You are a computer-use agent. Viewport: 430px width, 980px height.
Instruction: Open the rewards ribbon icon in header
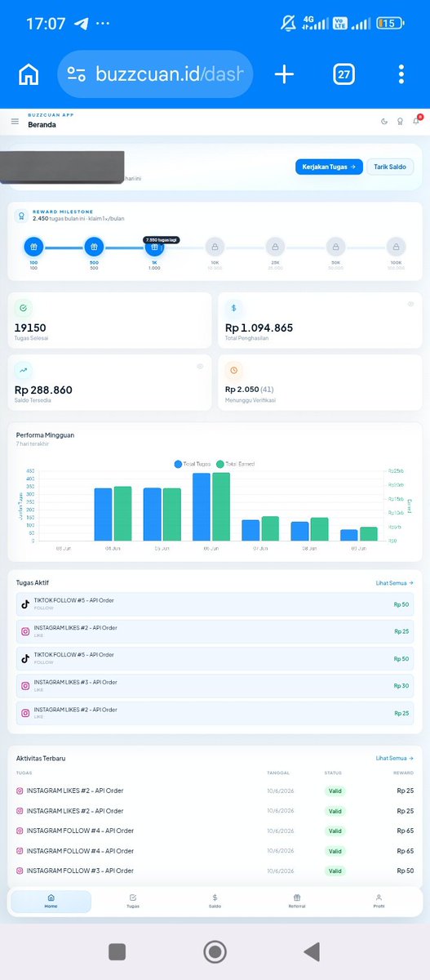coord(400,122)
